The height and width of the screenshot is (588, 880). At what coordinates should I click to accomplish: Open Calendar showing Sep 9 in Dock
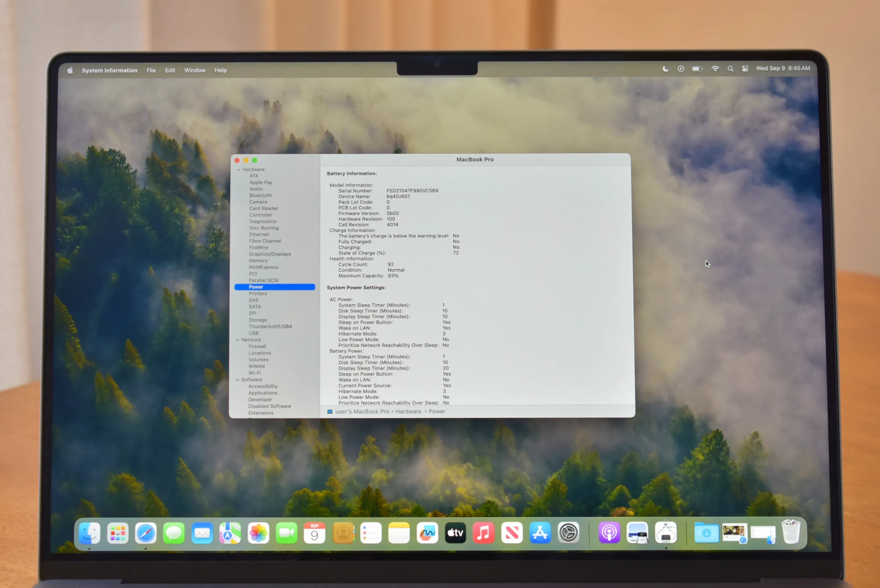(x=314, y=533)
